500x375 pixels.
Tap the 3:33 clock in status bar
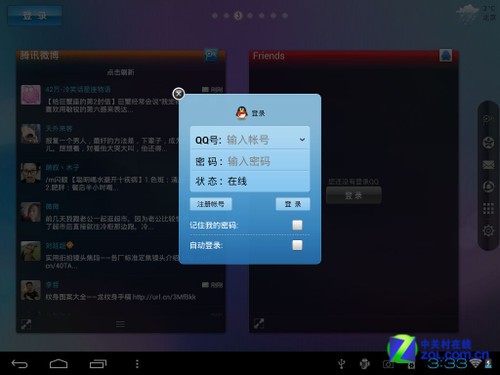447,363
